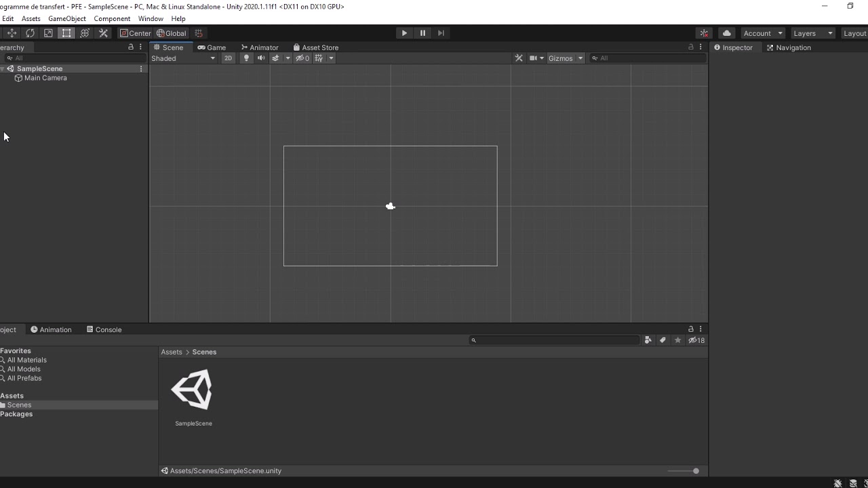Open the Gizmos dropdown
The height and width of the screenshot is (488, 868).
click(x=565, y=58)
